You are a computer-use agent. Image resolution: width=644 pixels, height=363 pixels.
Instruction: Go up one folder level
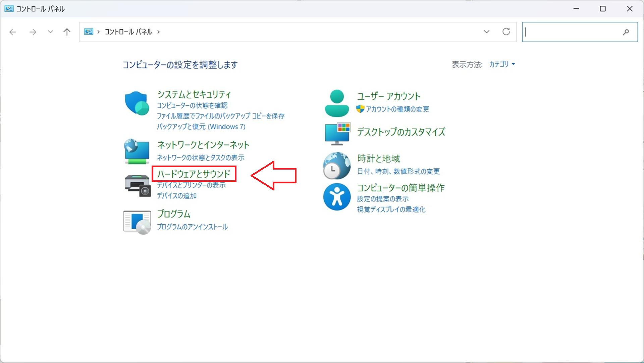67,32
